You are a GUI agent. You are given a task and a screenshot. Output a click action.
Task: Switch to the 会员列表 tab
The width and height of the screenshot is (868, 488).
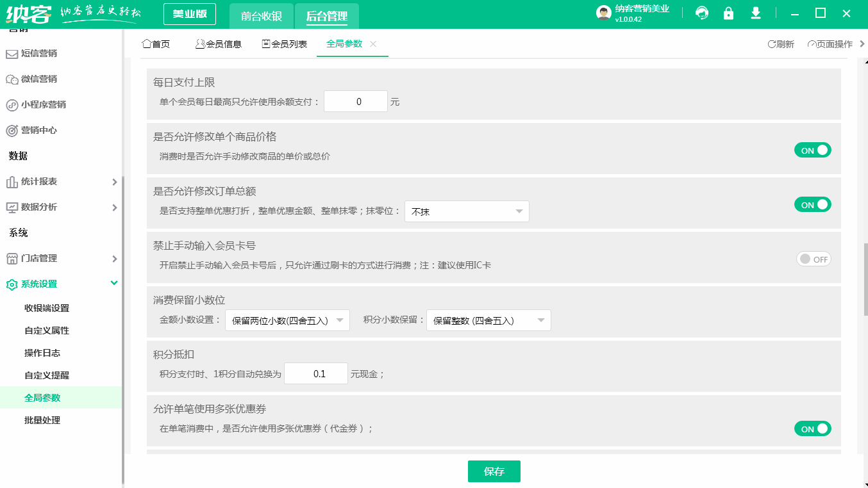point(284,44)
